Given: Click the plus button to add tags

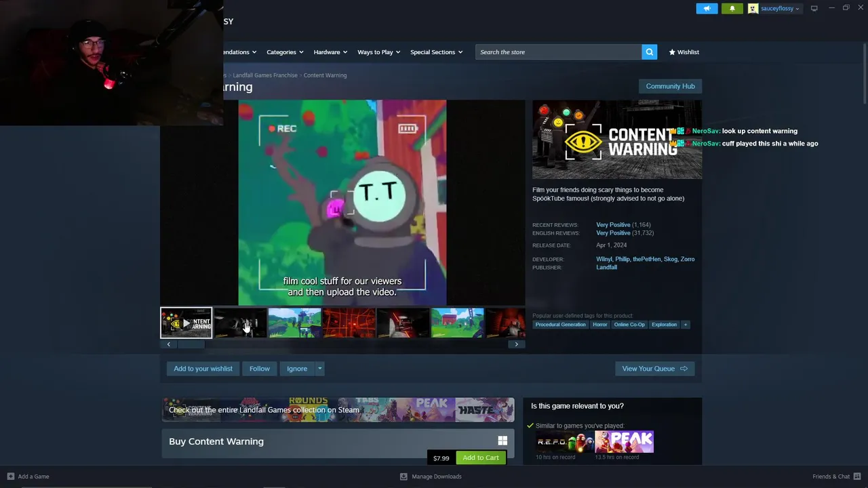Looking at the screenshot, I should [686, 325].
